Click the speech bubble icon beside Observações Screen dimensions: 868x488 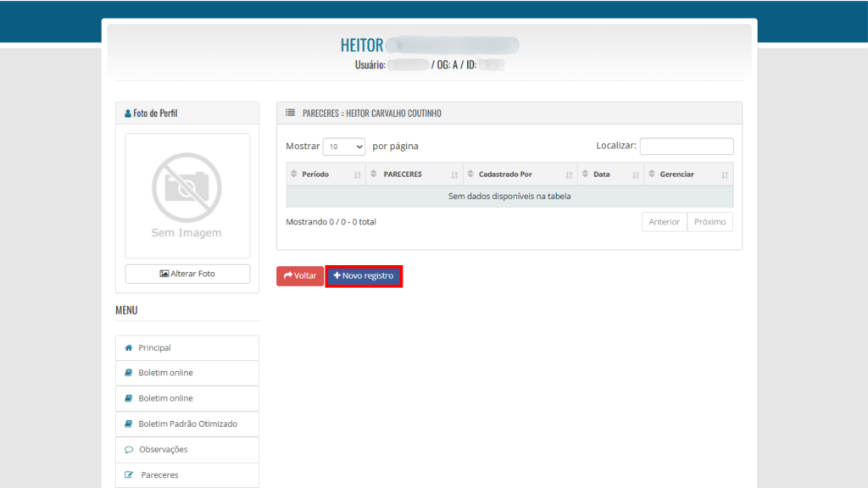click(x=129, y=450)
